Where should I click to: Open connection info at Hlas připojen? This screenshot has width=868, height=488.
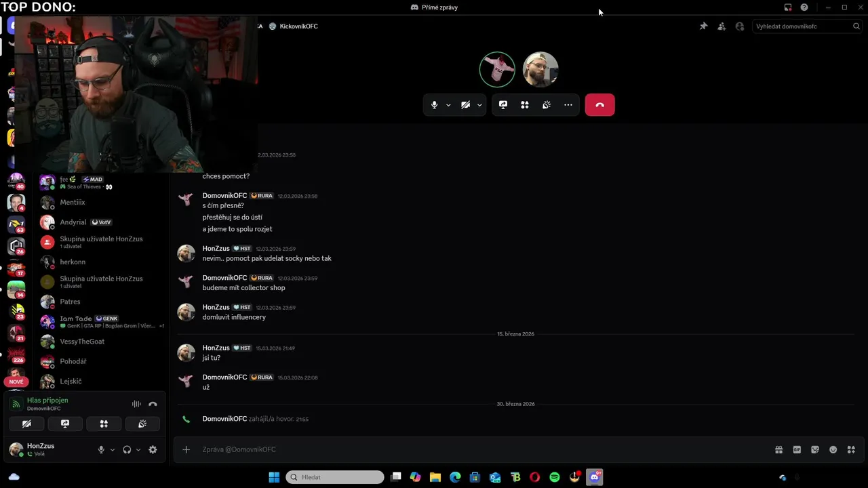(47, 401)
